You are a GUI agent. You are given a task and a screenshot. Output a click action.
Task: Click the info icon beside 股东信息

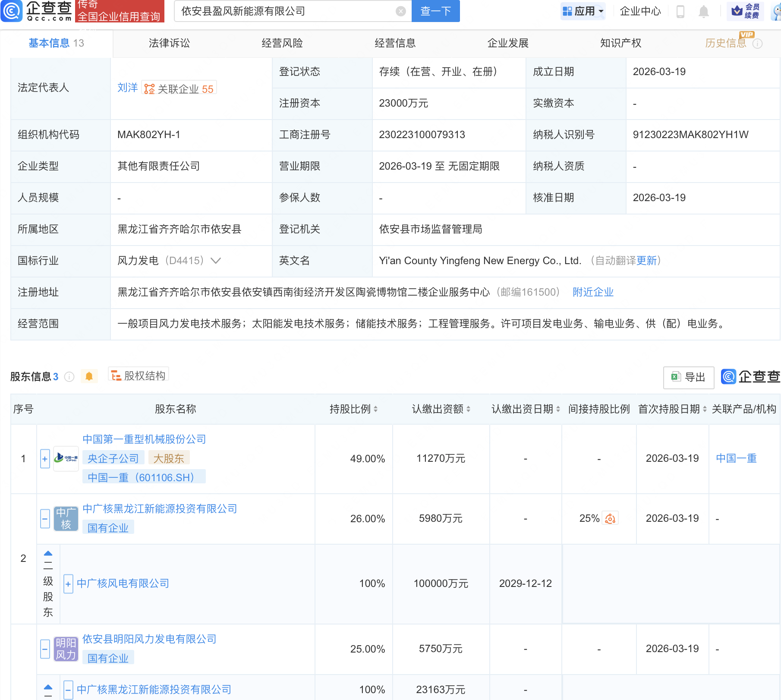coord(69,377)
